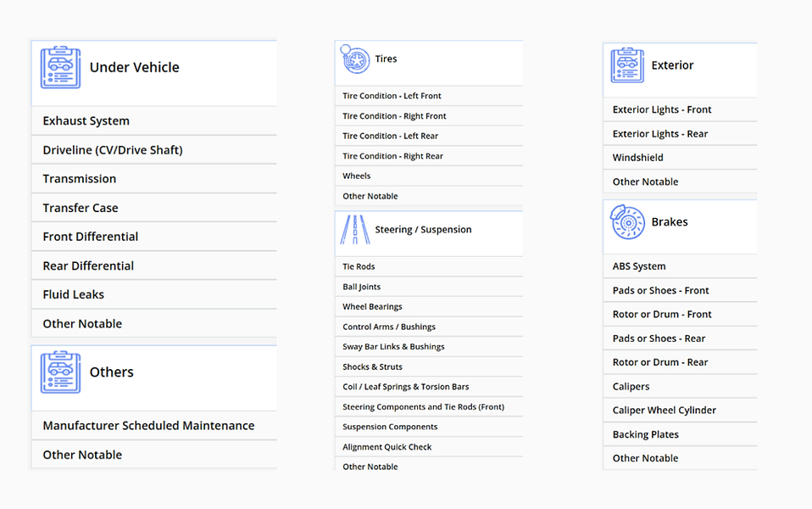Click the Exterior section title

[672, 65]
